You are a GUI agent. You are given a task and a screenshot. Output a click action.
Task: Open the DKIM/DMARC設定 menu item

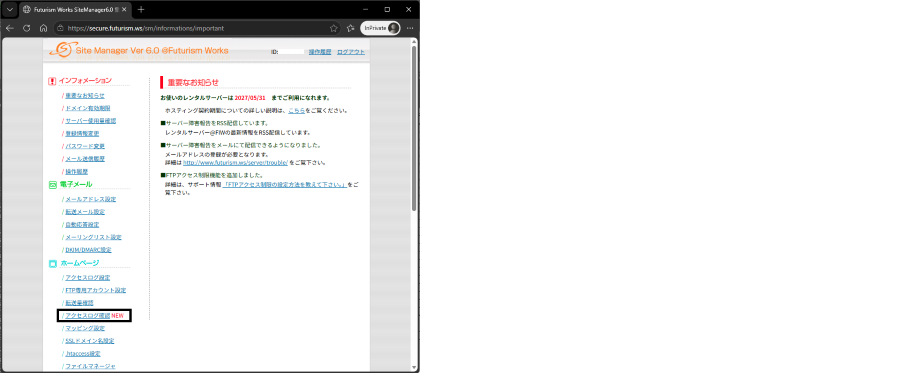(88, 250)
